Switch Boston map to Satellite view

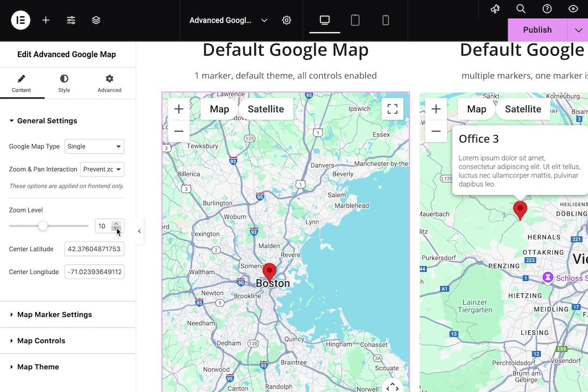pyautogui.click(x=266, y=109)
